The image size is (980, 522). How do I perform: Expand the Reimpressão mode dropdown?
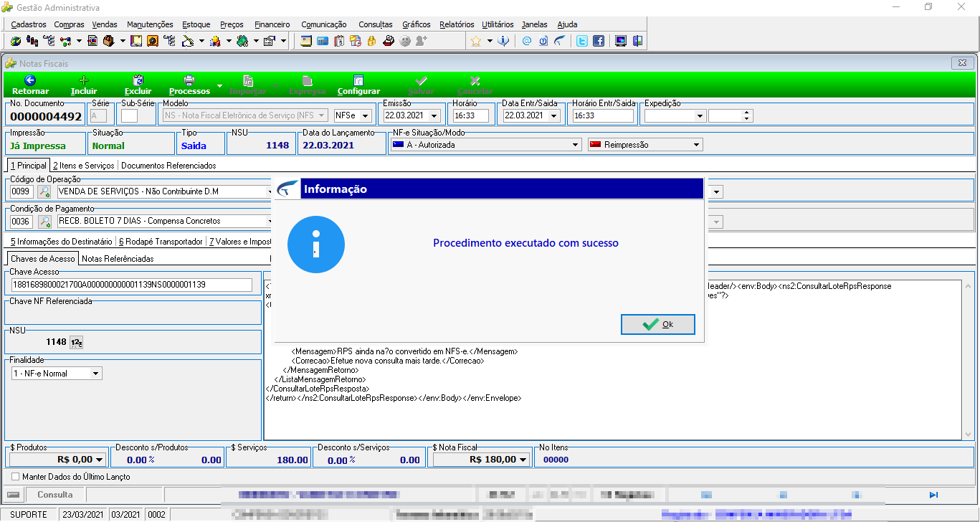point(696,145)
